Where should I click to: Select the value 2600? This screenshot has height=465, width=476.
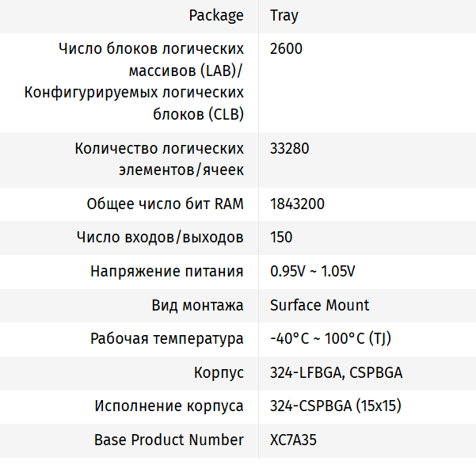286,49
